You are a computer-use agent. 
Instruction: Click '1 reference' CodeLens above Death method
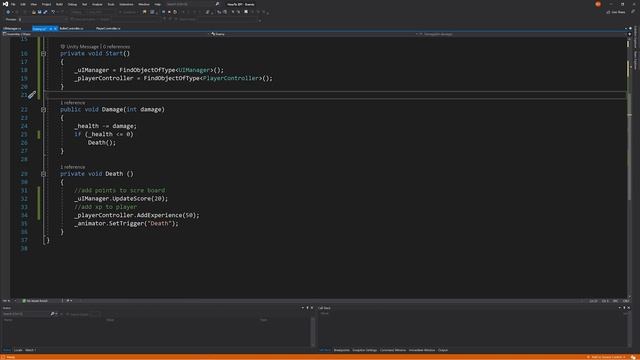[73, 167]
